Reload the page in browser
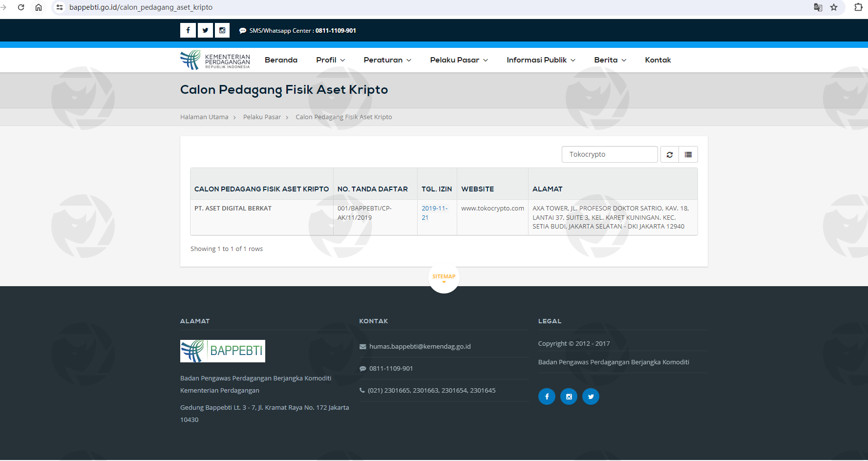This screenshot has height=461, width=868. click(x=21, y=7)
